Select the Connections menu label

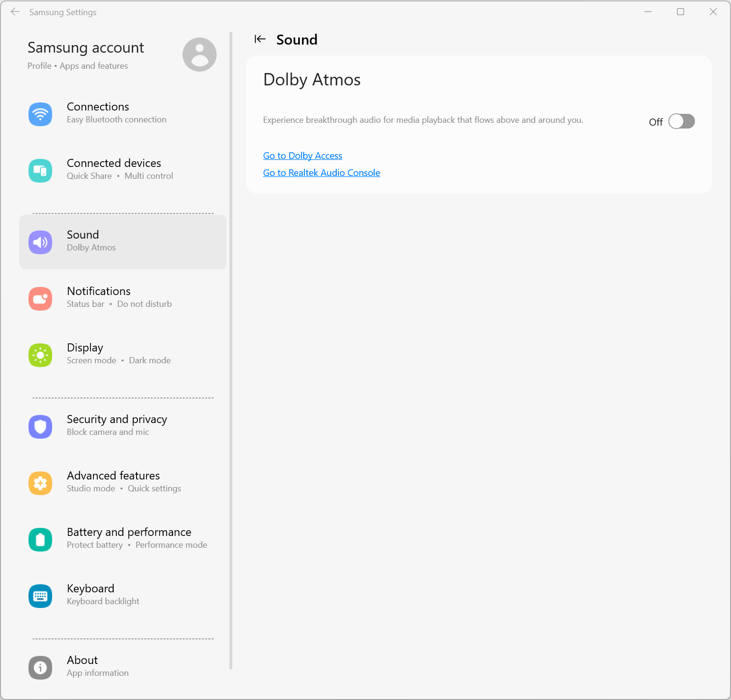(x=98, y=107)
